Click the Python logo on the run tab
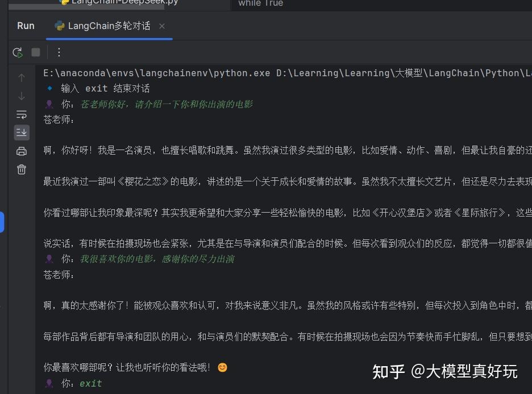The height and width of the screenshot is (394, 532). tap(59, 25)
